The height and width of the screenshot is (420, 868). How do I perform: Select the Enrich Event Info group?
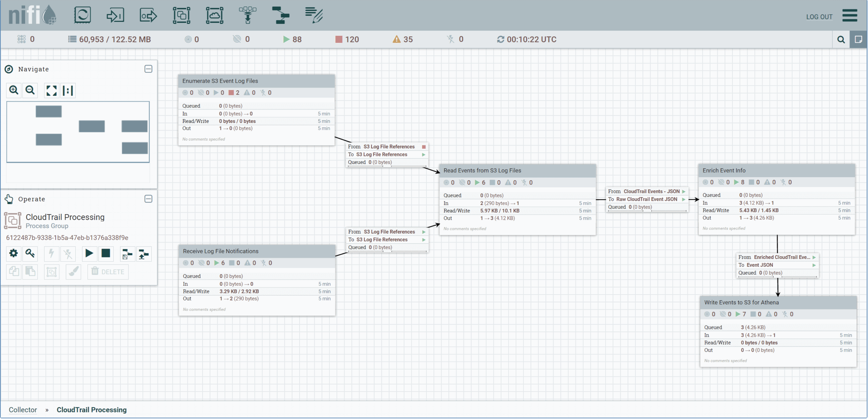click(777, 200)
